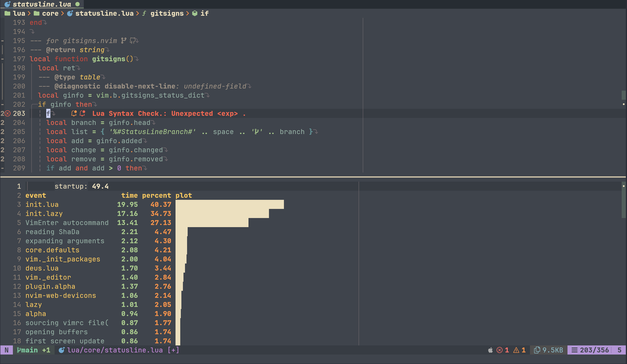Click the error count icon in statusline
Screen dimensions: 627x364
499,350
